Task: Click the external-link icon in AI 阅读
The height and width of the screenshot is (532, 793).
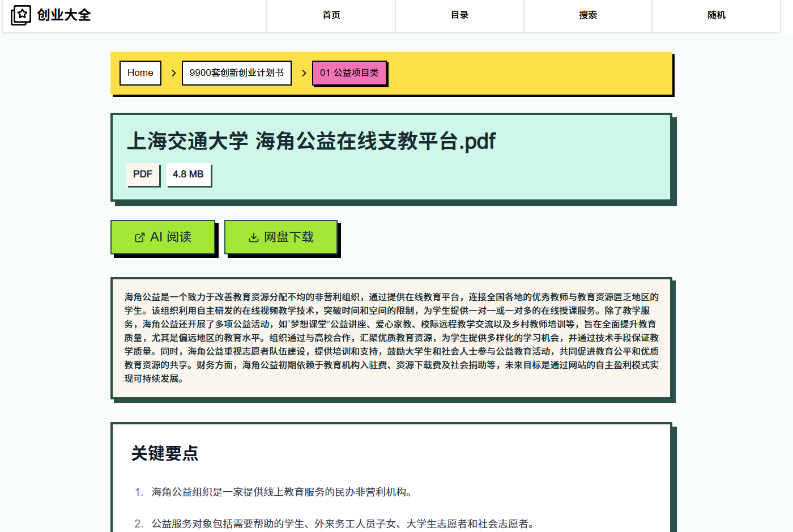Action: tap(140, 237)
